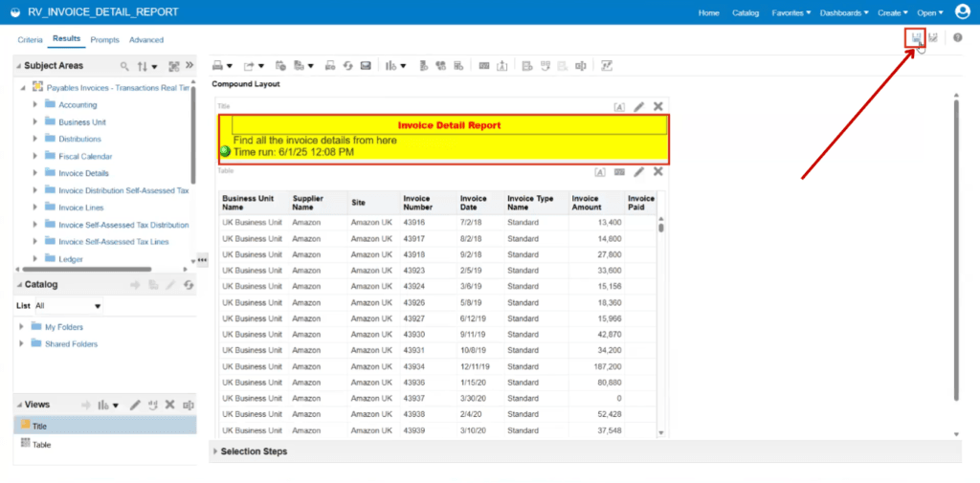Expand the Invoice Details folder
Image resolution: width=980 pixels, height=483 pixels.
[x=35, y=173]
